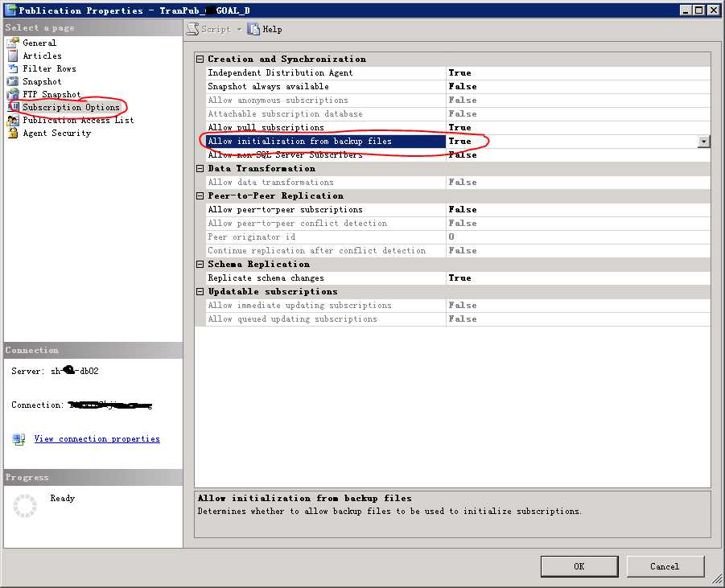Viewport: 725px width, 588px height.
Task: Select the Allow anonymous subscriptions row
Action: point(458,101)
